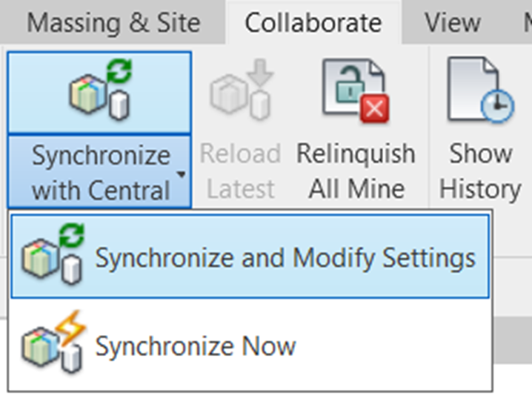Click the red X badge on Relinquish icon
Viewport: 532px width, 396px height.
tap(375, 109)
